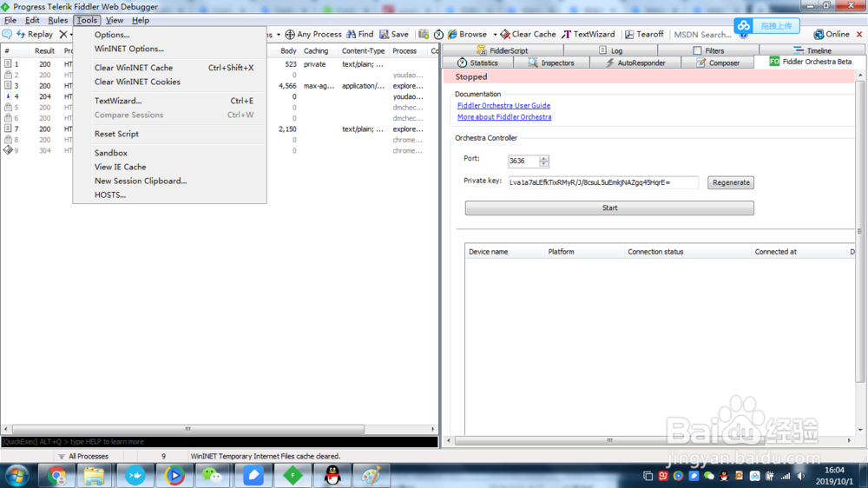This screenshot has width=868, height=488.
Task: Open the View menu
Action: click(114, 20)
